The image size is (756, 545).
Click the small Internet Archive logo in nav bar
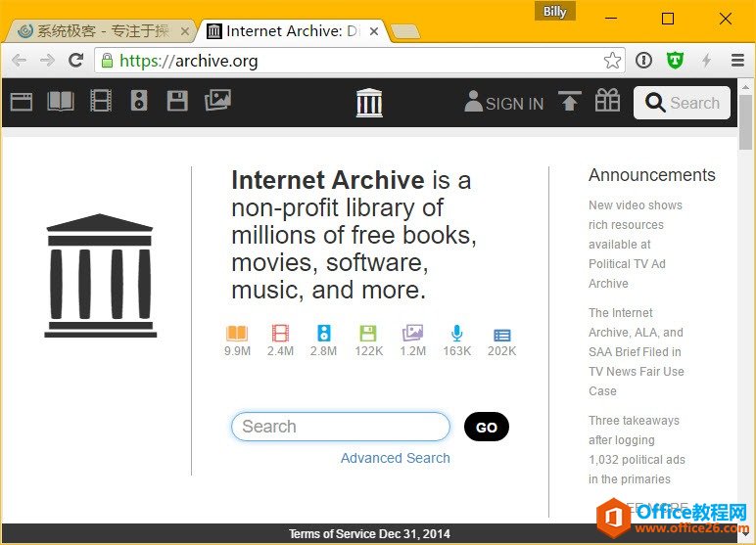coord(369,103)
